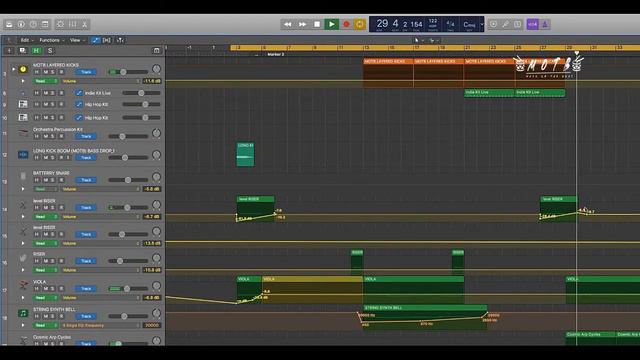Adjust the LONG KICK BOOM volume slider
Viewport: 640px width, 360px height.
[128, 158]
